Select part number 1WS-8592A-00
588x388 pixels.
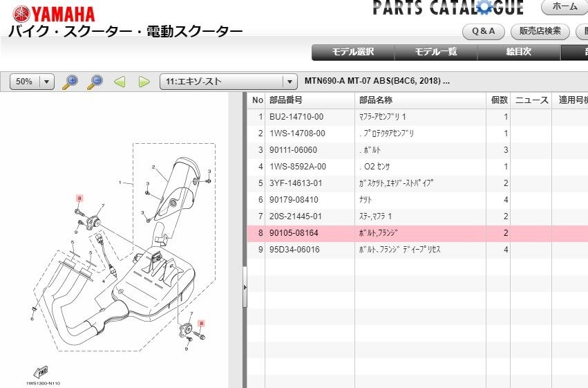298,166
